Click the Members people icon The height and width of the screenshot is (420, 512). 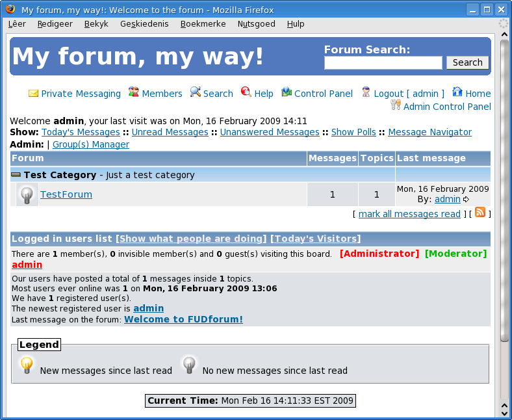click(134, 92)
